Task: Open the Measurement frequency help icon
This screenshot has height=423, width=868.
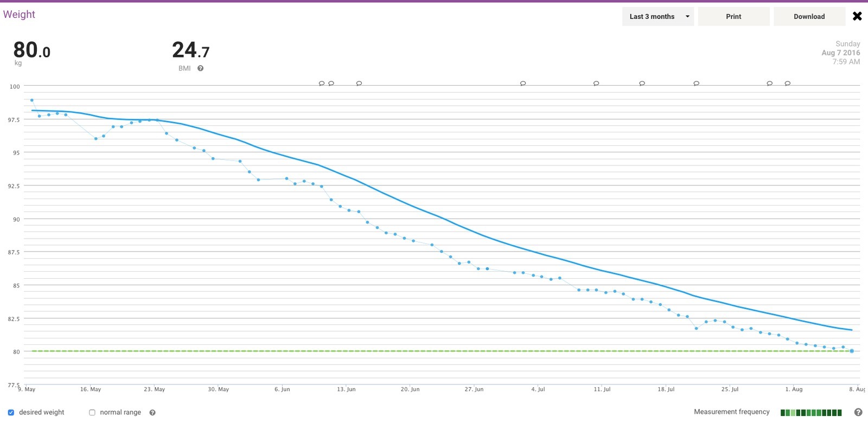Action: click(x=858, y=412)
